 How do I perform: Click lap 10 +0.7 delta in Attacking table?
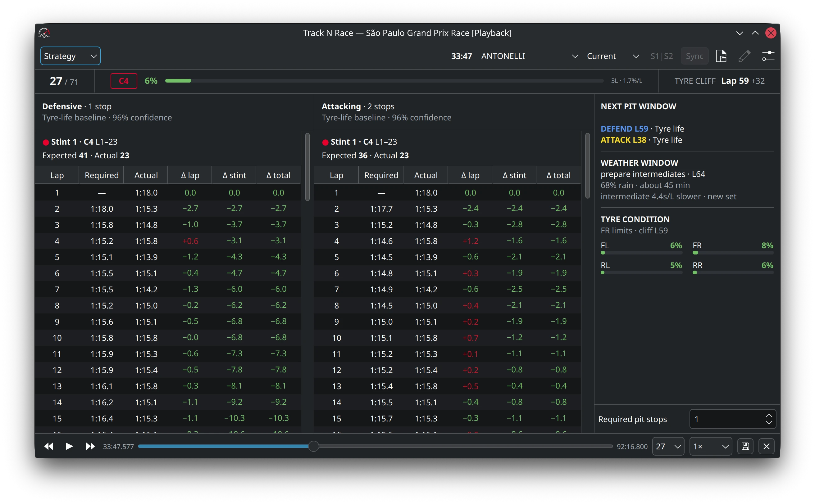coord(470,338)
